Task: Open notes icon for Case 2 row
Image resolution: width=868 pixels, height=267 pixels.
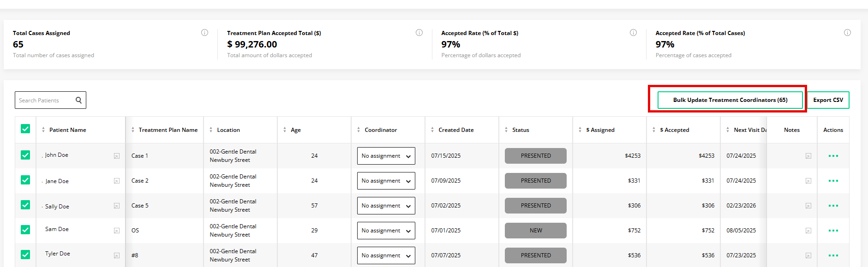Action: [808, 181]
